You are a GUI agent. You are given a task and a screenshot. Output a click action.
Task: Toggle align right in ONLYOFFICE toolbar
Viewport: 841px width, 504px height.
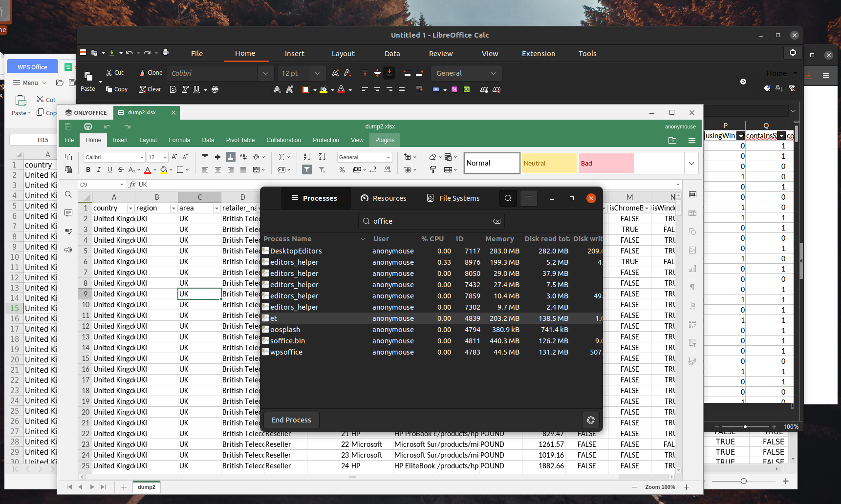(231, 169)
